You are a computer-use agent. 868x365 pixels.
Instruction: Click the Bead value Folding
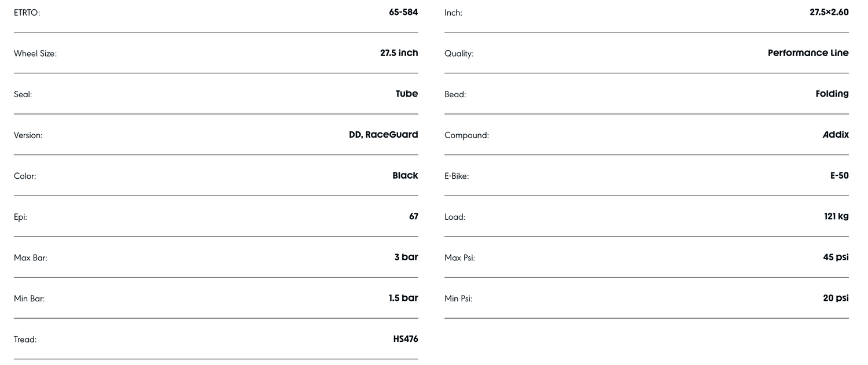click(832, 94)
